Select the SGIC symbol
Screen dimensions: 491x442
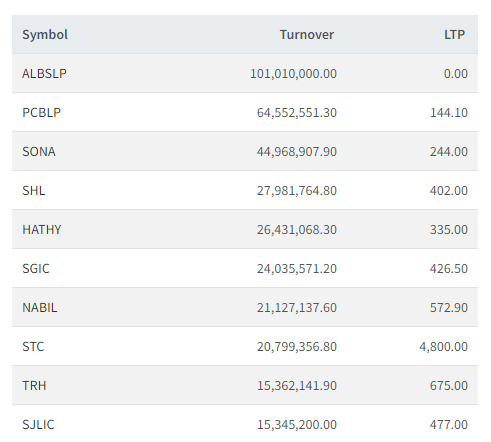pos(36,269)
